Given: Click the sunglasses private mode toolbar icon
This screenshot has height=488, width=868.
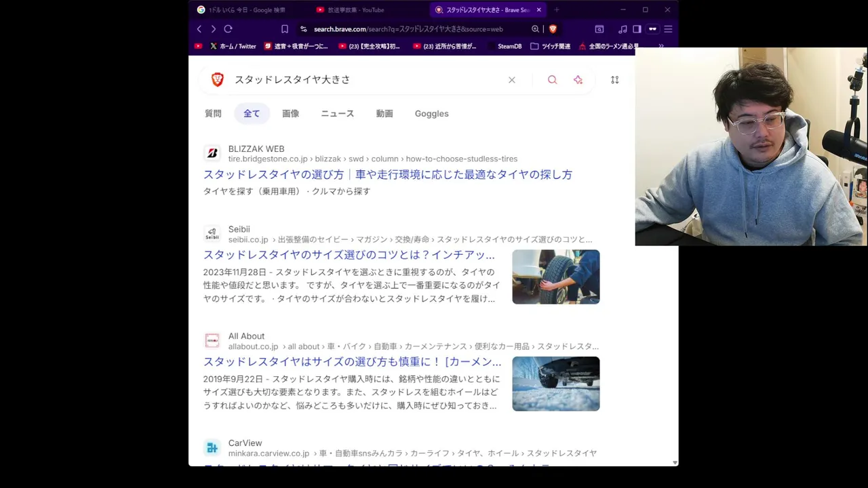Looking at the screenshot, I should [652, 29].
